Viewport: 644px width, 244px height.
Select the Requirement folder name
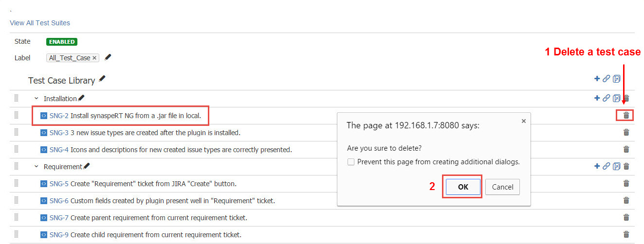(x=63, y=167)
